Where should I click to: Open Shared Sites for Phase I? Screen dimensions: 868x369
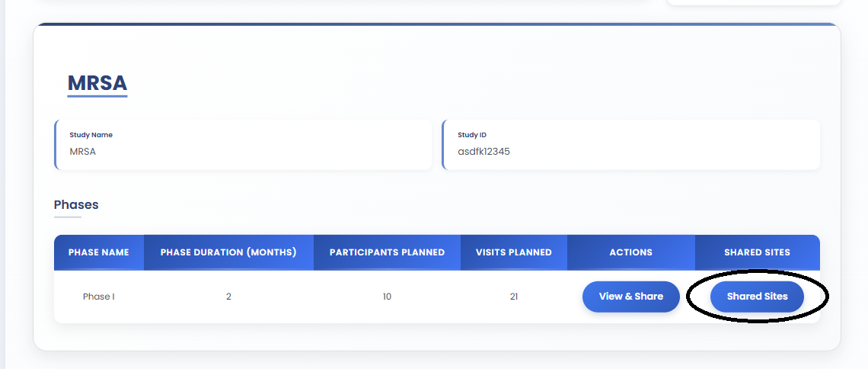click(757, 297)
